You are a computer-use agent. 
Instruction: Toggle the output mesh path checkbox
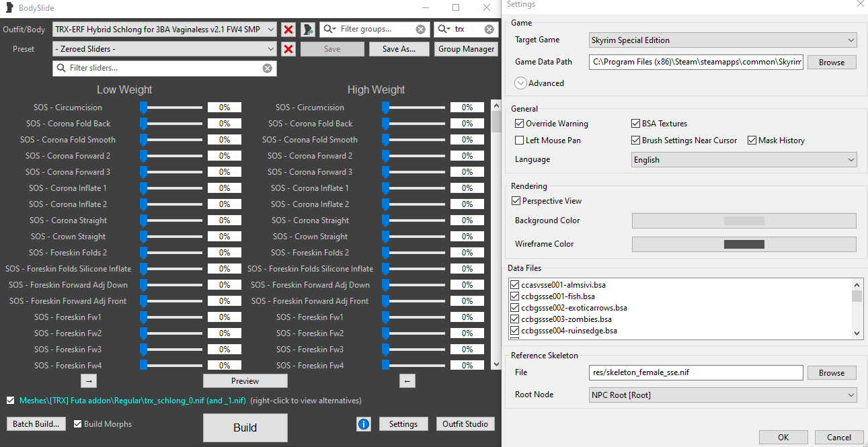pos(10,401)
